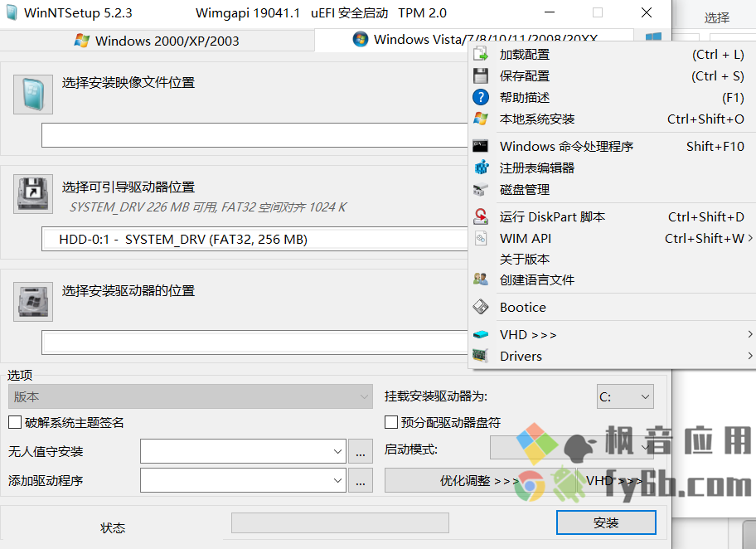Toggle the 预分配驱动器盘符 checkbox
The height and width of the screenshot is (549, 756).
point(391,423)
